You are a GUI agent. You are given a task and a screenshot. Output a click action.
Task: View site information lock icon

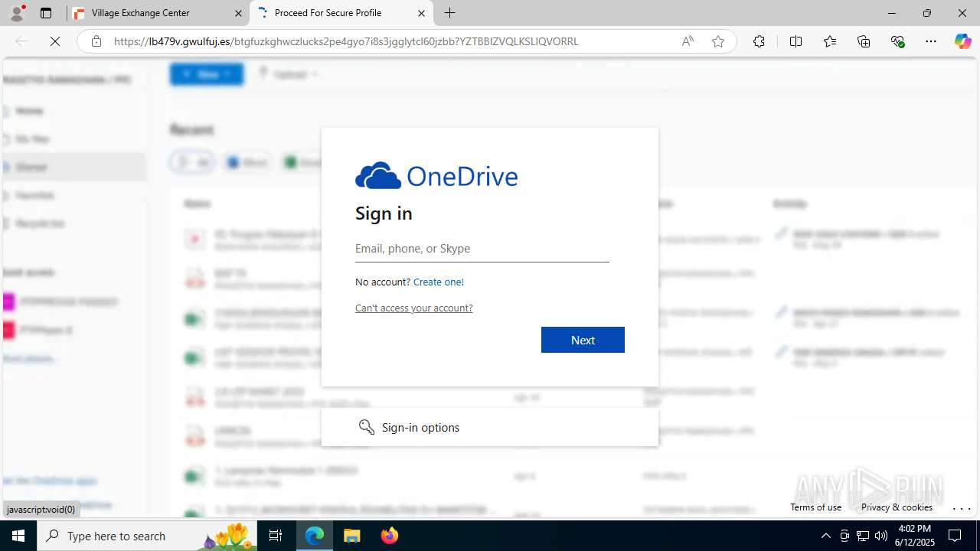96,41
